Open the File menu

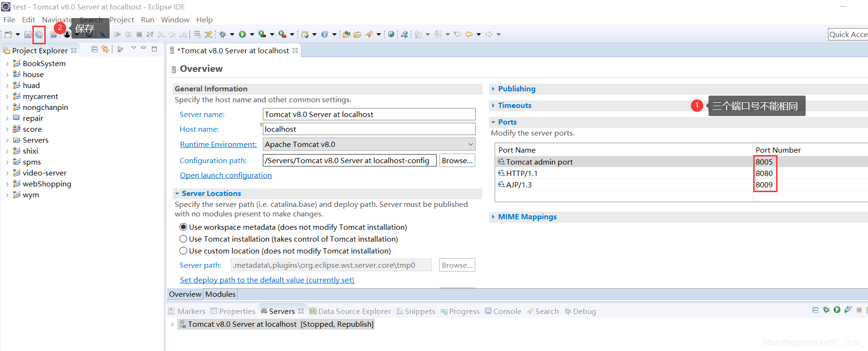coord(9,19)
